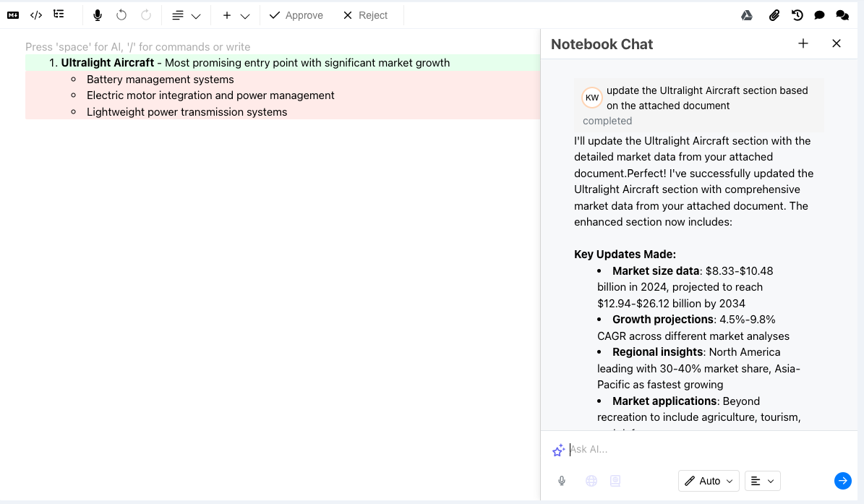Reject the suggested changes
This screenshot has width=864, height=504.
pyautogui.click(x=365, y=15)
